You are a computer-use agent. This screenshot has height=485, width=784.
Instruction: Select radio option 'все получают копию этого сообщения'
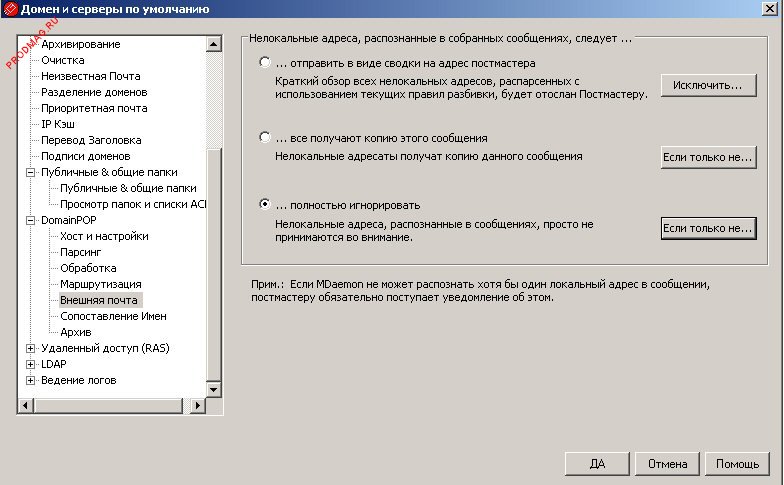pos(264,137)
